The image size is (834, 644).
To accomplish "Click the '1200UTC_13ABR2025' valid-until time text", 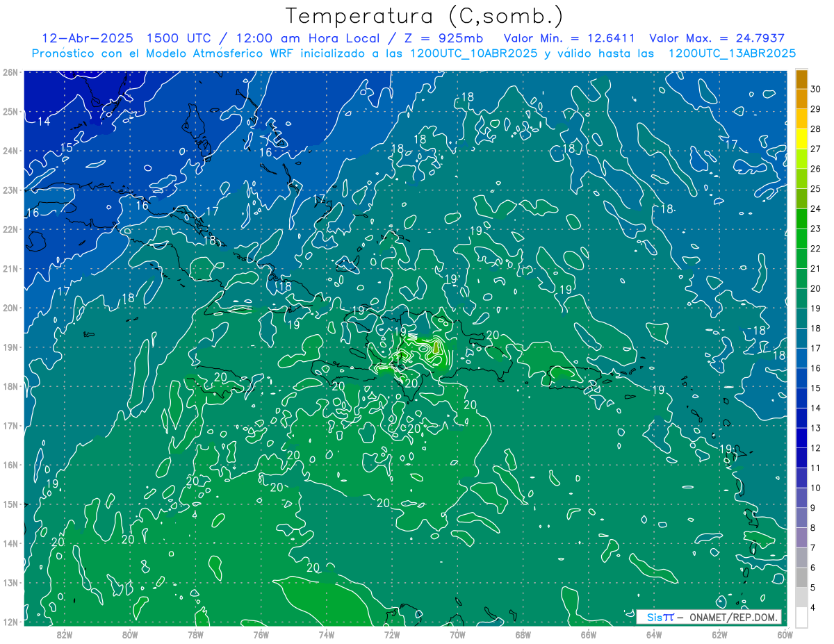I will 731,53.
